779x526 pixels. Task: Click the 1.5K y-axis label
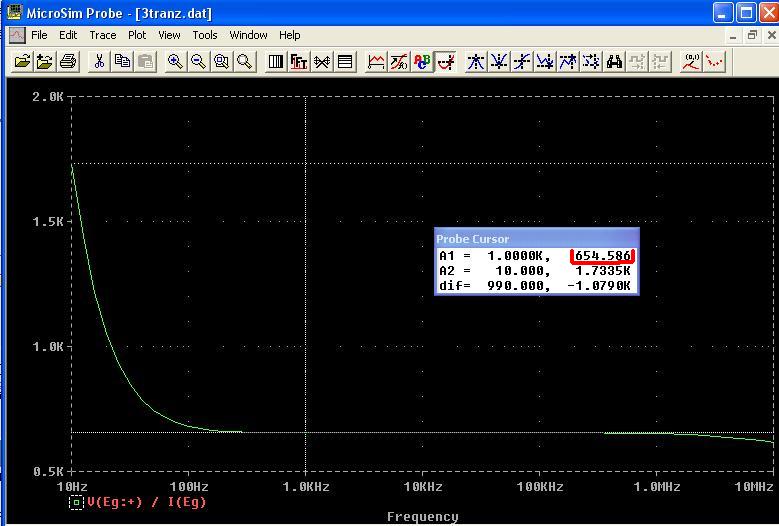(x=48, y=222)
